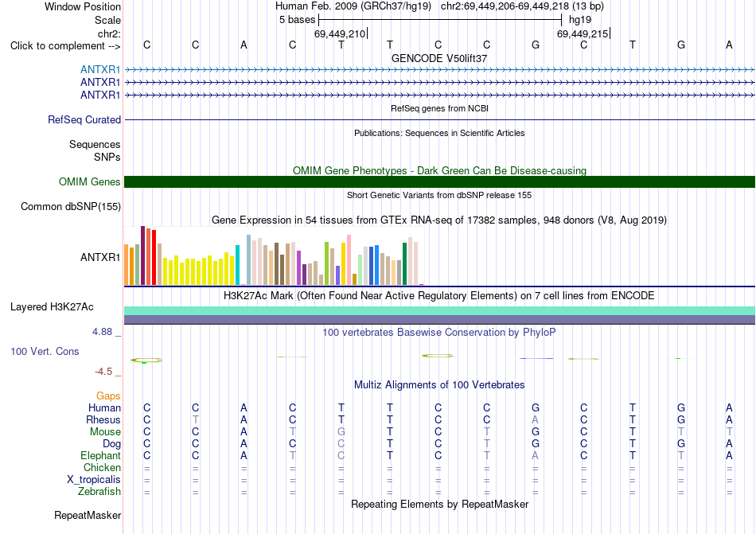756x534 pixels.
Task: Click 'Short Genetic Variants from dbSNP release 155'
Action: click(439, 195)
